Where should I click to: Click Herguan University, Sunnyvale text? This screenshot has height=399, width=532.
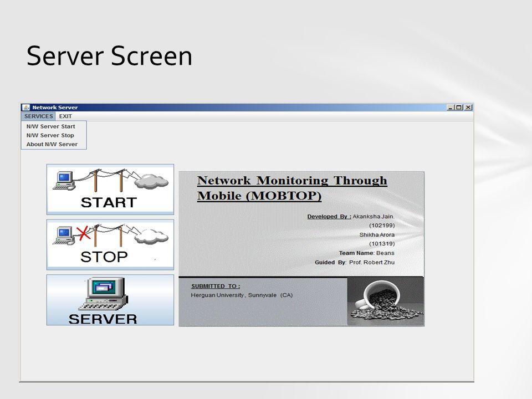click(x=242, y=295)
